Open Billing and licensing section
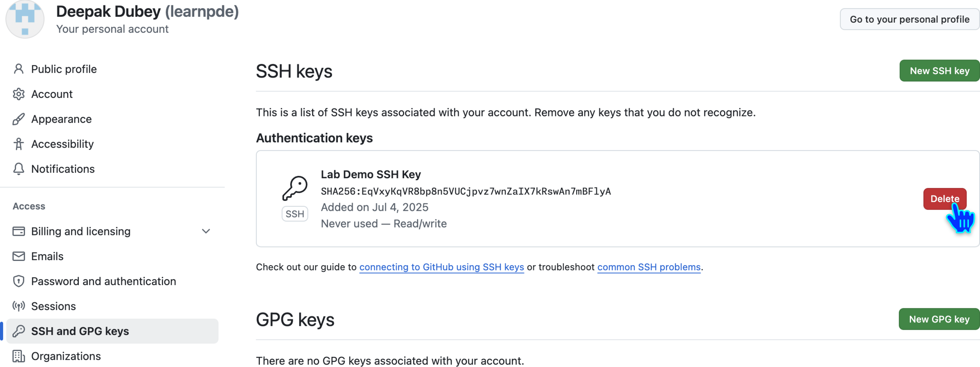This screenshot has width=980, height=367. pyautogui.click(x=81, y=231)
